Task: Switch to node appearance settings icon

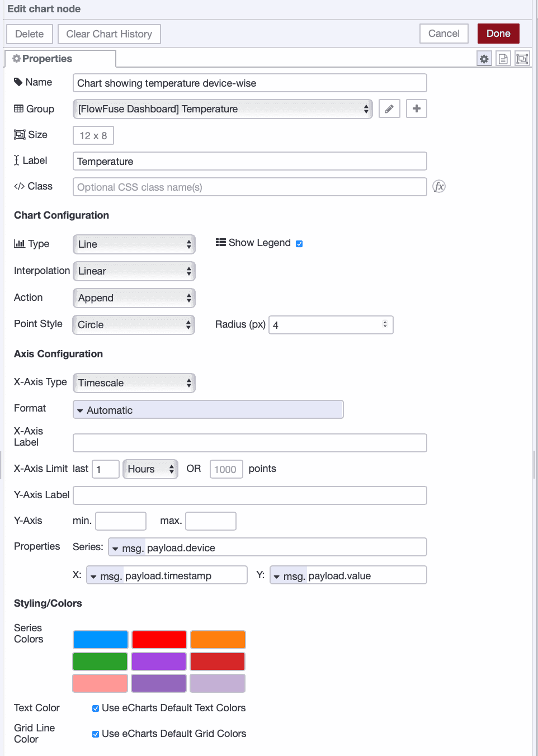Action: pos(522,58)
